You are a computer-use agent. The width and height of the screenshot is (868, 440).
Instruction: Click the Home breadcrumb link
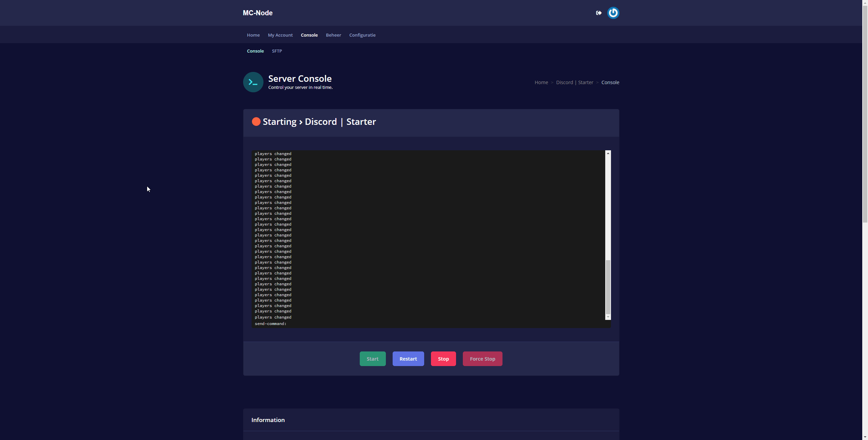[541, 82]
